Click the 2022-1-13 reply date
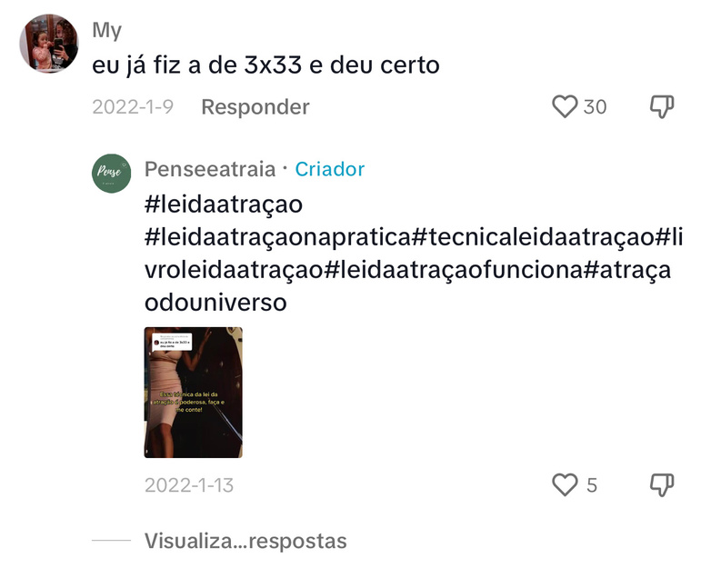 (189, 485)
